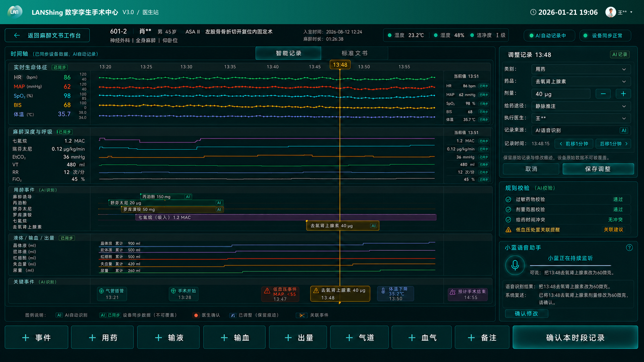Screen dimensions: 644x362
Task: Click 前移1分钟 to shift time earlier
Action: [x=574, y=144]
